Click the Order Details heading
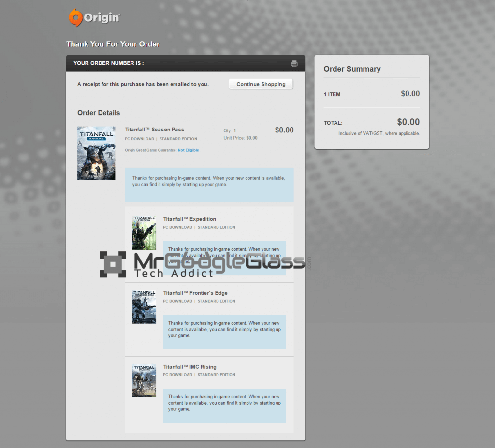 coord(99,113)
